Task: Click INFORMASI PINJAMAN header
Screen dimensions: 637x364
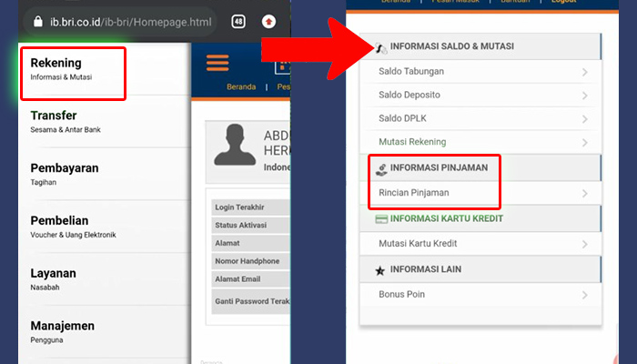Action: (480, 167)
